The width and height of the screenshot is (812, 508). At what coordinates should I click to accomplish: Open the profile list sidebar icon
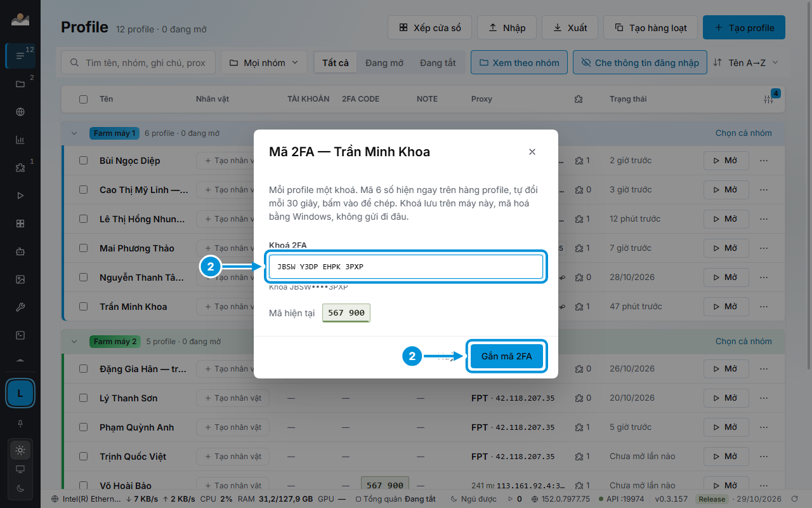[x=20, y=56]
